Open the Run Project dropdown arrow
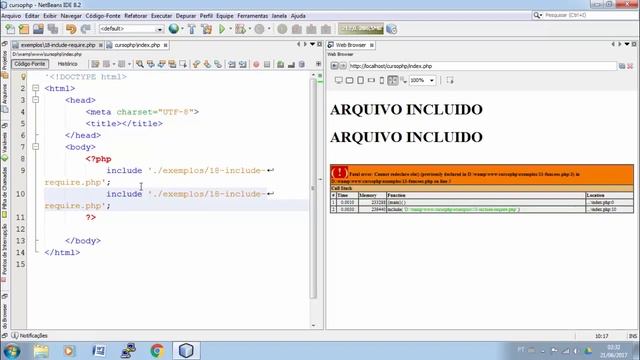Viewport: 640px width, 360px height. 230,29
